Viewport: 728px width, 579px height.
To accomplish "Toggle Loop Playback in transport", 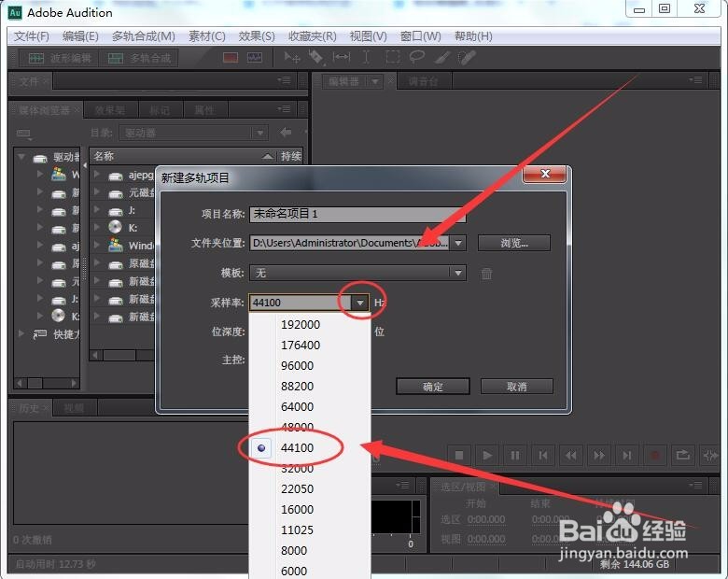I will 682,455.
